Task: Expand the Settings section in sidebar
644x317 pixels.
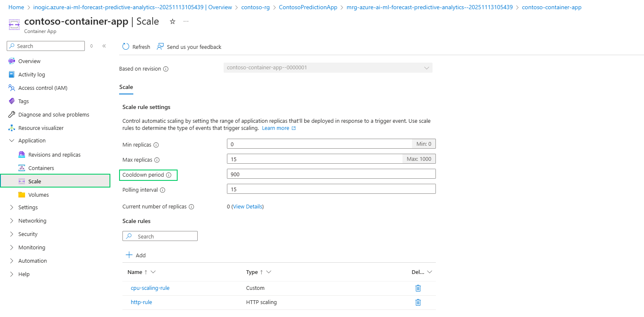Action: coord(12,208)
